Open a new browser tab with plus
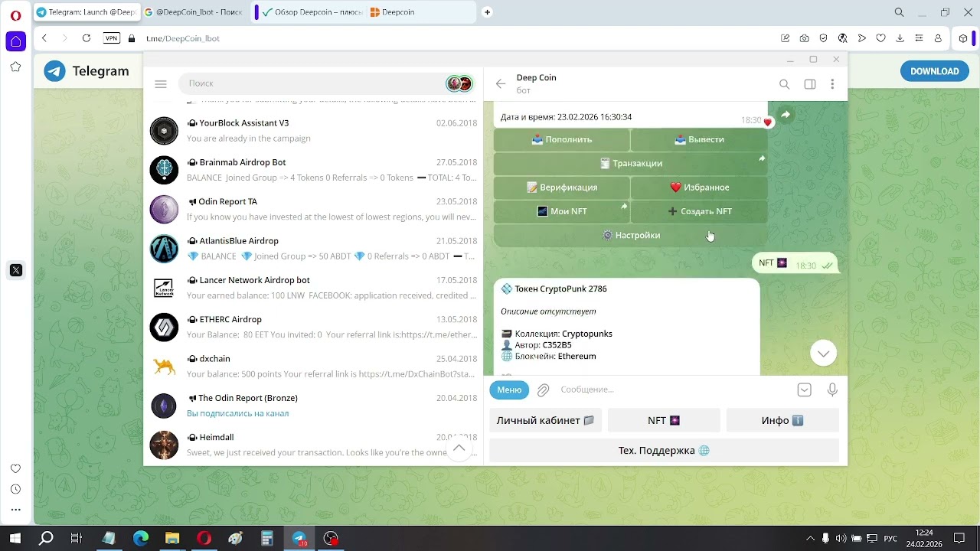This screenshot has height=551, width=980. tap(487, 12)
